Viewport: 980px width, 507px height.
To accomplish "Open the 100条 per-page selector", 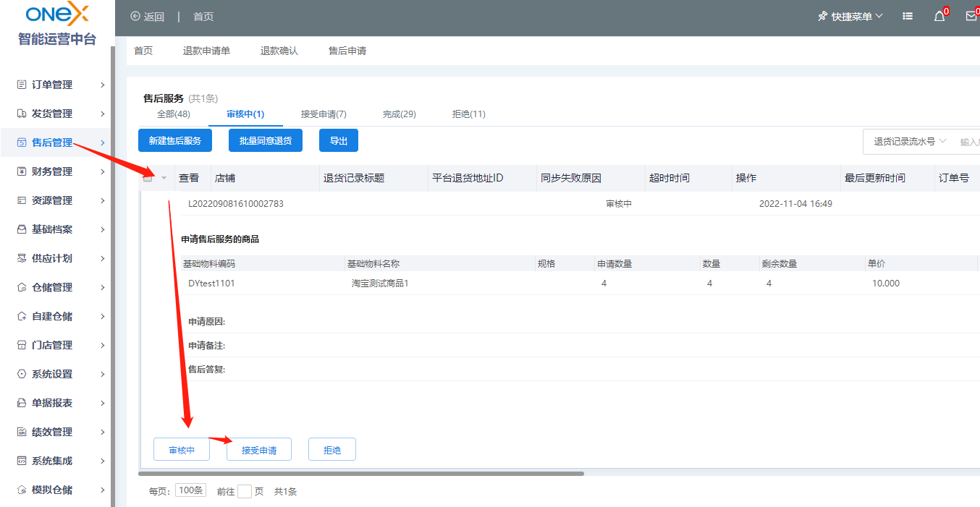I will click(190, 490).
